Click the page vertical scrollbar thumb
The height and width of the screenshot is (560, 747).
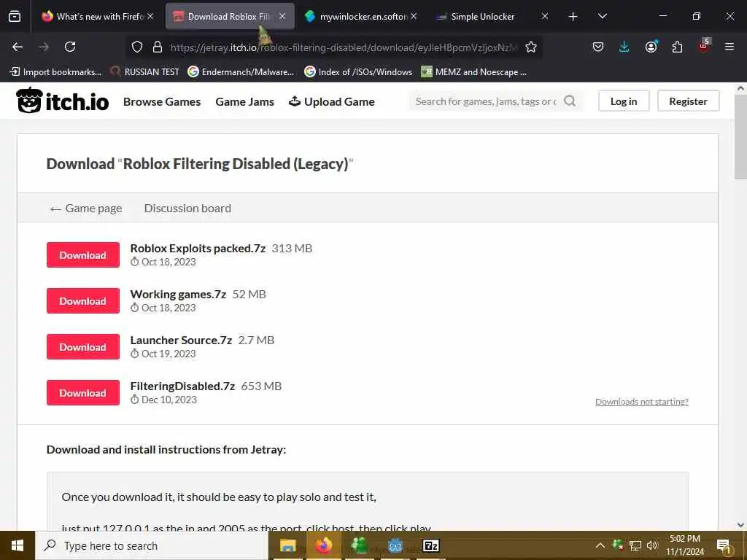point(740,136)
